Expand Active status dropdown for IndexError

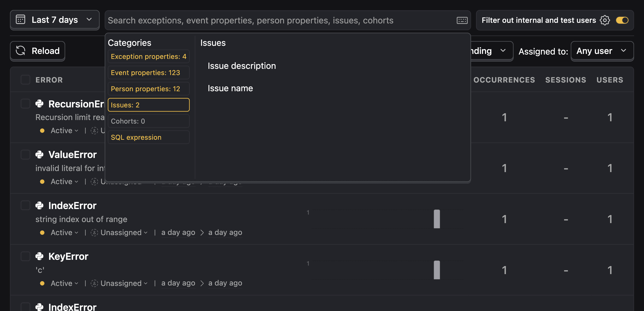(65, 232)
